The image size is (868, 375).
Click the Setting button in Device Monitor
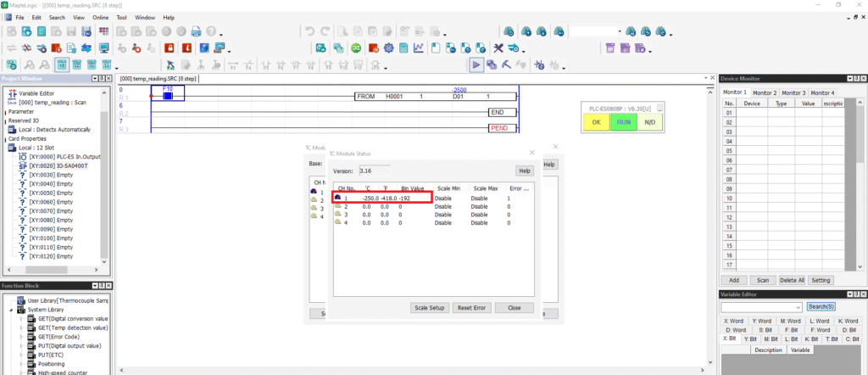(x=821, y=280)
